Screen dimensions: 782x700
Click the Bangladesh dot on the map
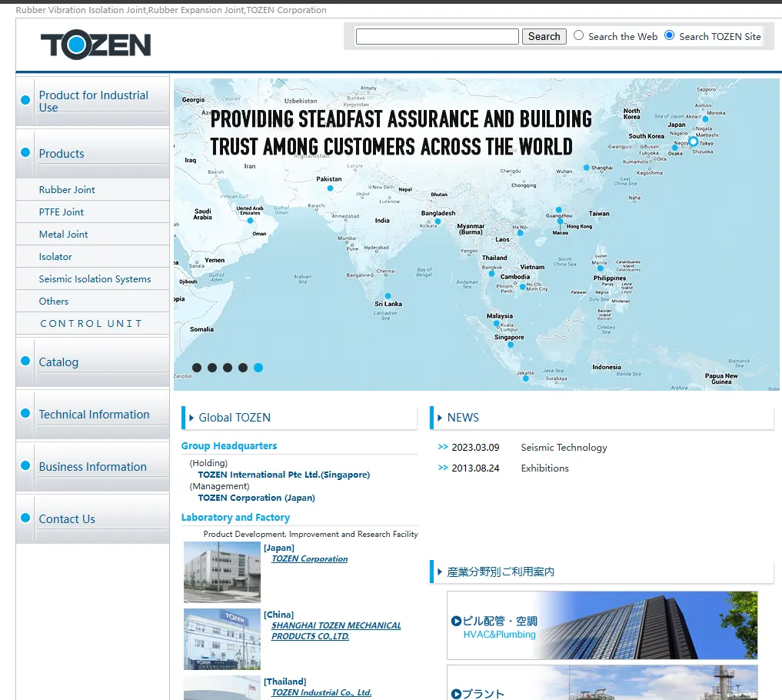(x=438, y=222)
